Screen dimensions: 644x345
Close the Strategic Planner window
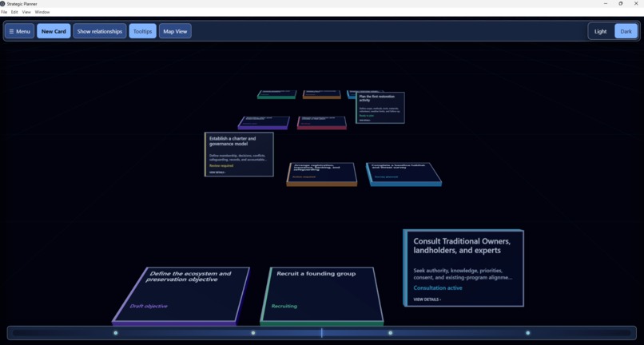coord(636,4)
